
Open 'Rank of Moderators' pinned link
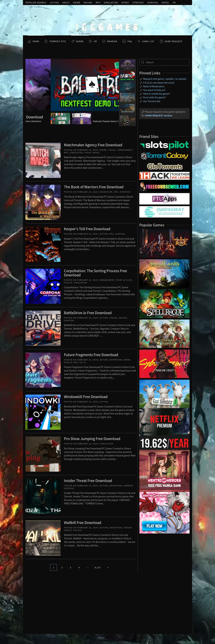pos(154,86)
